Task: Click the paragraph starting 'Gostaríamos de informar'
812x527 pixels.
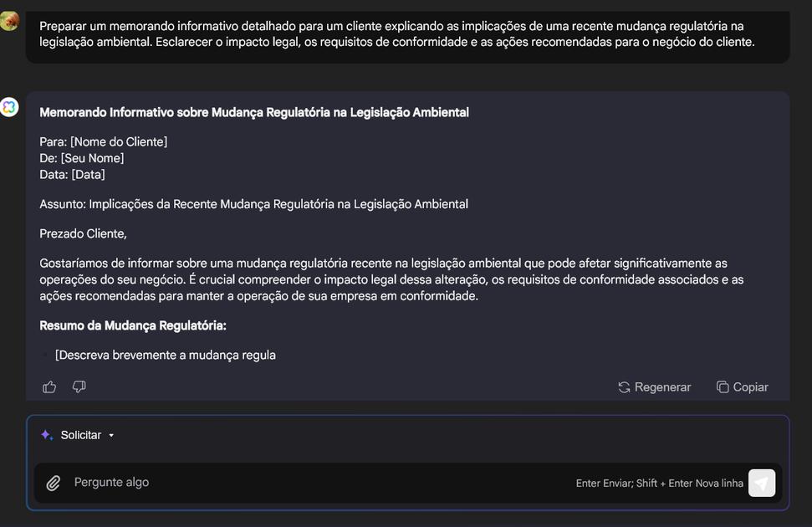Action: pyautogui.click(x=391, y=279)
